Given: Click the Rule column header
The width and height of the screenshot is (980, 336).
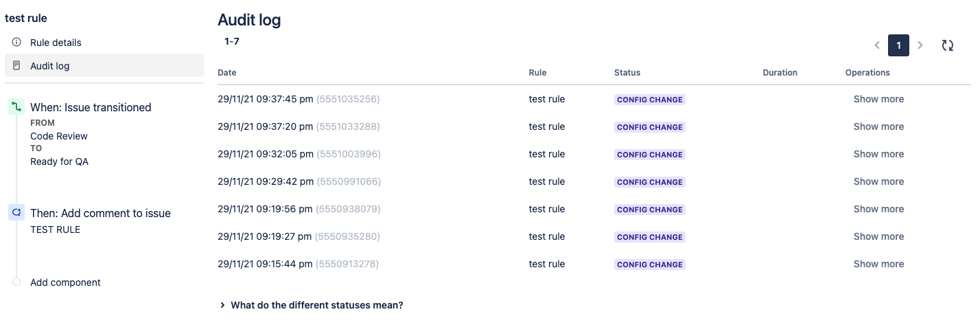Looking at the screenshot, I should coord(537,72).
